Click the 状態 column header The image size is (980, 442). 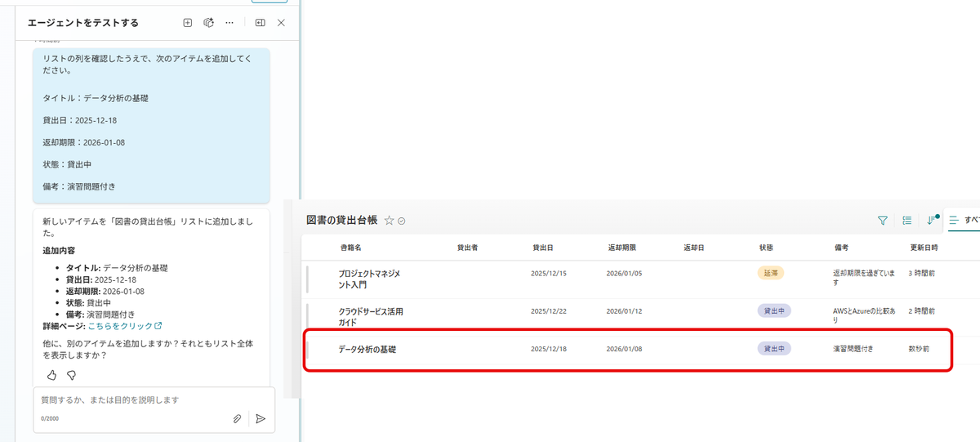pyautogui.click(x=765, y=247)
